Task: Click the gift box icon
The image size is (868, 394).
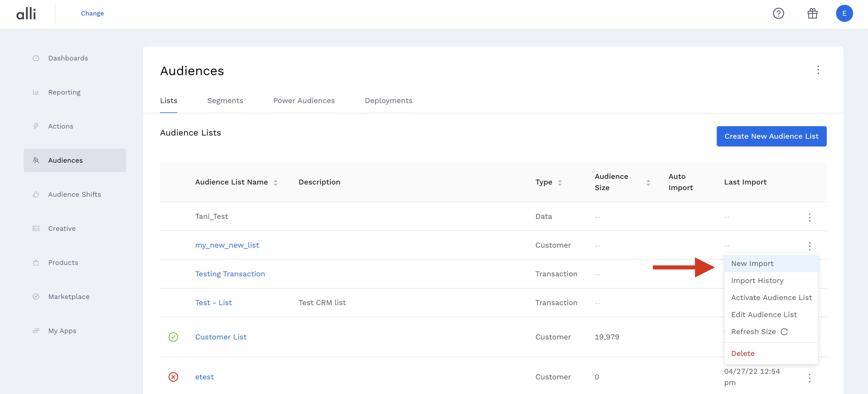Action: coord(812,14)
